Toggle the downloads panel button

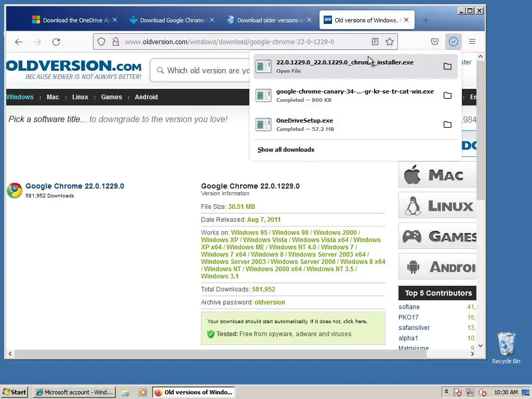click(x=453, y=42)
